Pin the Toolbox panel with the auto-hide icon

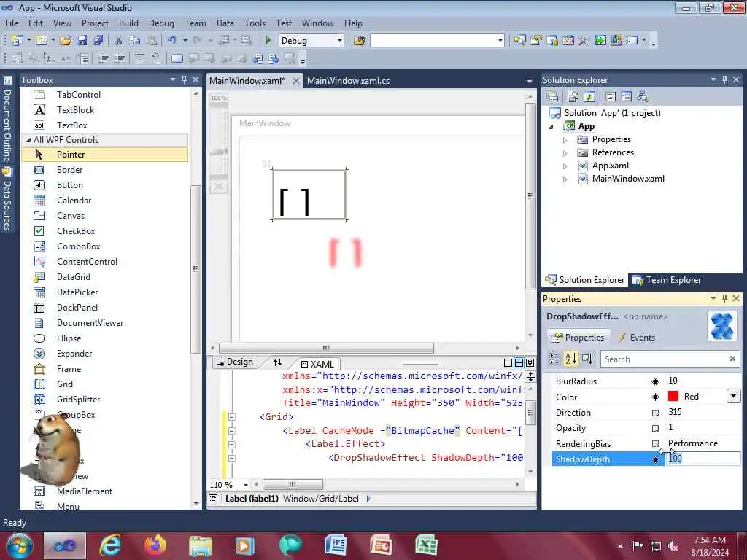[184, 79]
